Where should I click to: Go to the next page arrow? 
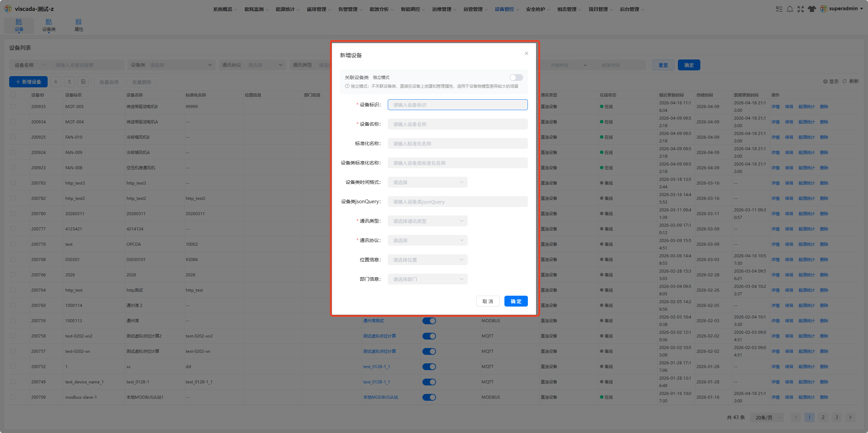[850, 417]
